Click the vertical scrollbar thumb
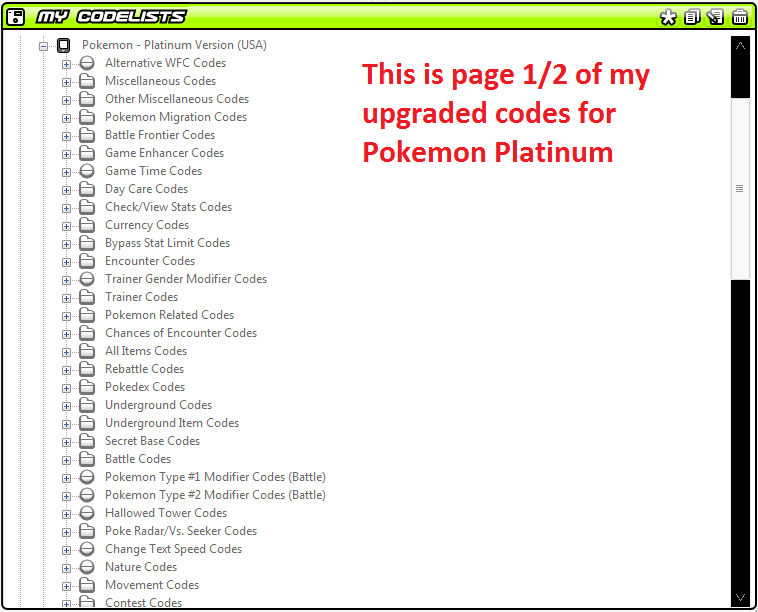Screen dimensions: 758x612 [x=740, y=189]
